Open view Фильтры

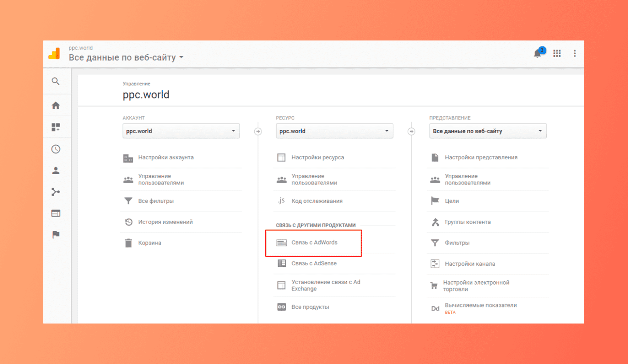[457, 243]
